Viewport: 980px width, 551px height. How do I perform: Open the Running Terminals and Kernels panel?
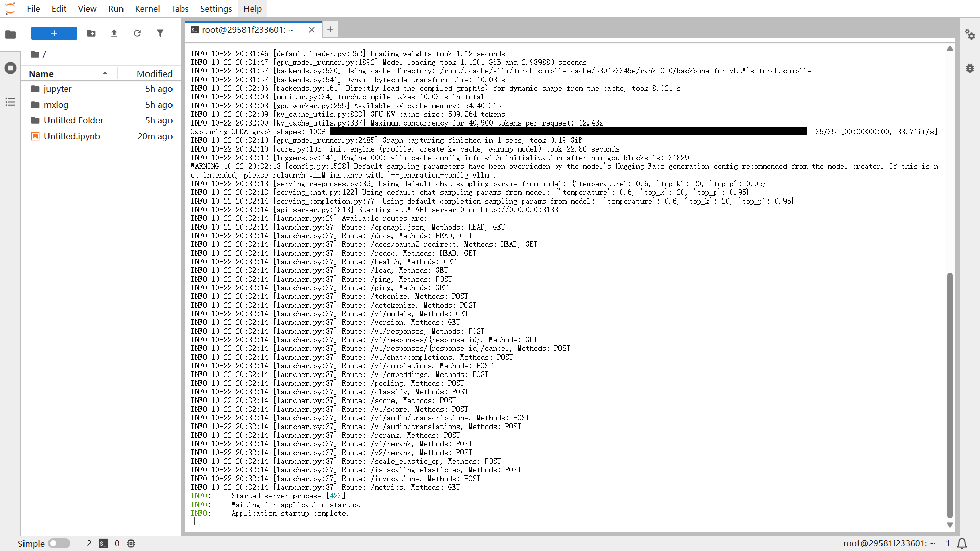[10, 68]
